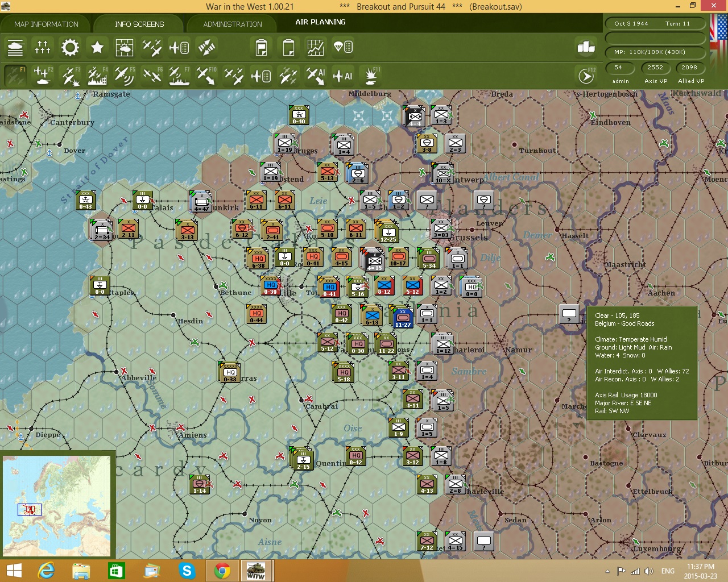Select the 0-43 counter in the Strait of Dover
This screenshot has height=582, width=728.
(85, 200)
